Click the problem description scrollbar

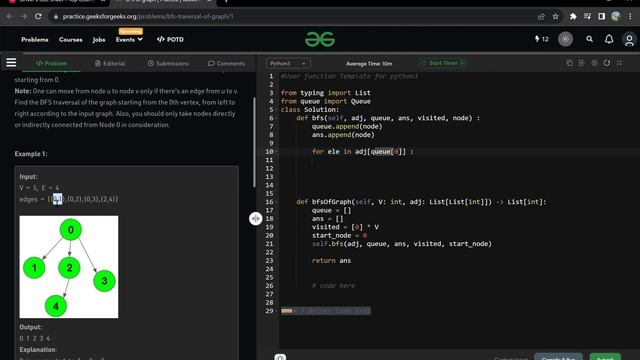point(254,142)
